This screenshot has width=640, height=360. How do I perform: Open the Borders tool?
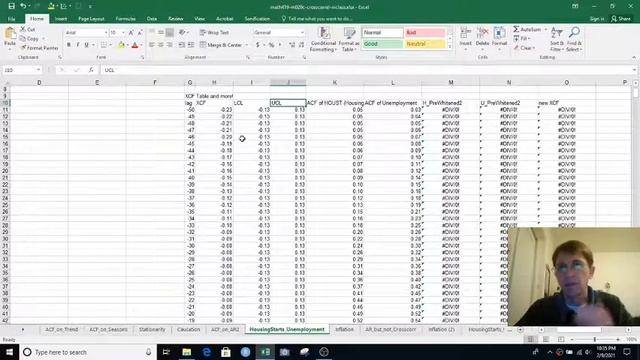click(x=104, y=45)
